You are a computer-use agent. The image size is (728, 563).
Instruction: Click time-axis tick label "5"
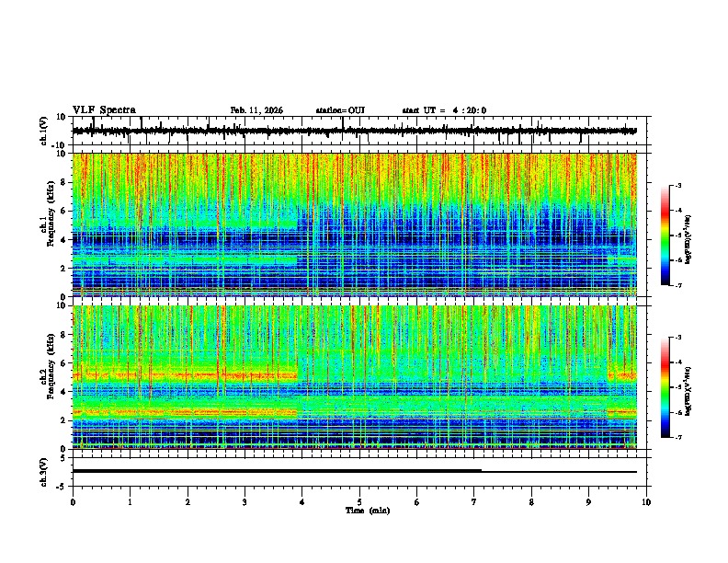tap(359, 502)
